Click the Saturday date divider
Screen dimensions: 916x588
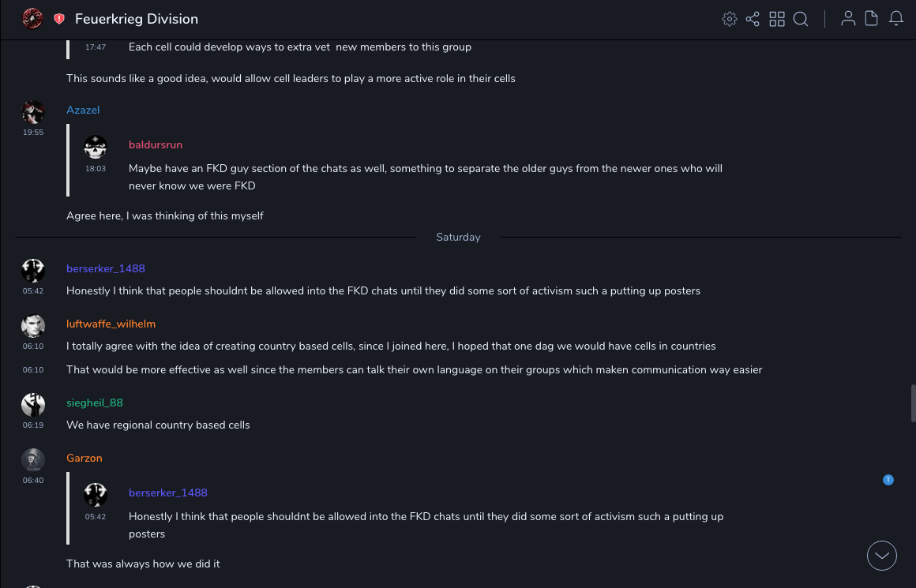click(458, 237)
